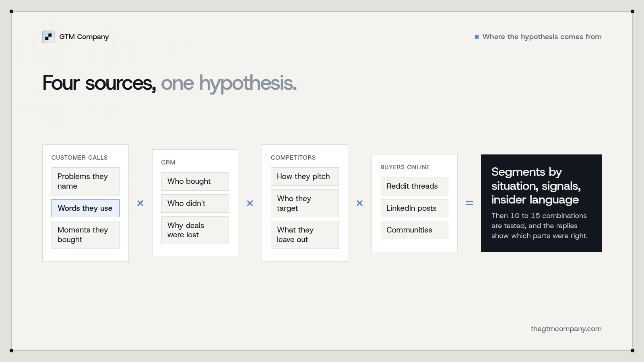Click the 'CRM' heading
Image resolution: width=644 pixels, height=362 pixels.
coord(168,162)
